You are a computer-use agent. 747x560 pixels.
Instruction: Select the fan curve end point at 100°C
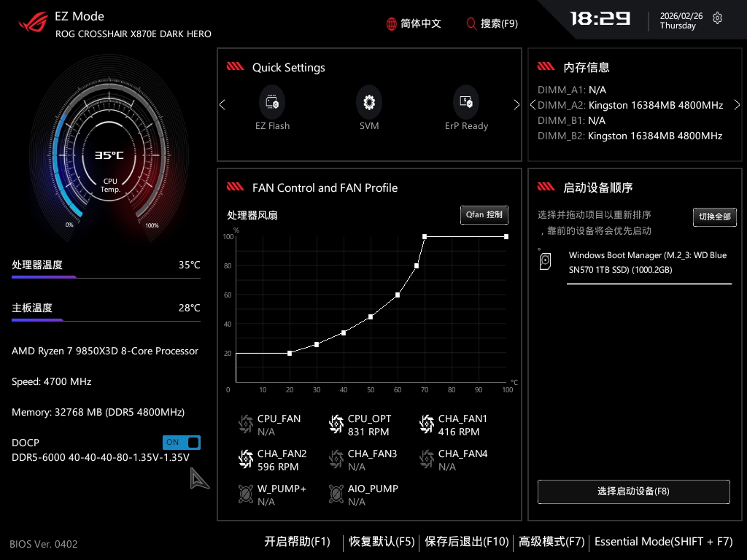[506, 237]
